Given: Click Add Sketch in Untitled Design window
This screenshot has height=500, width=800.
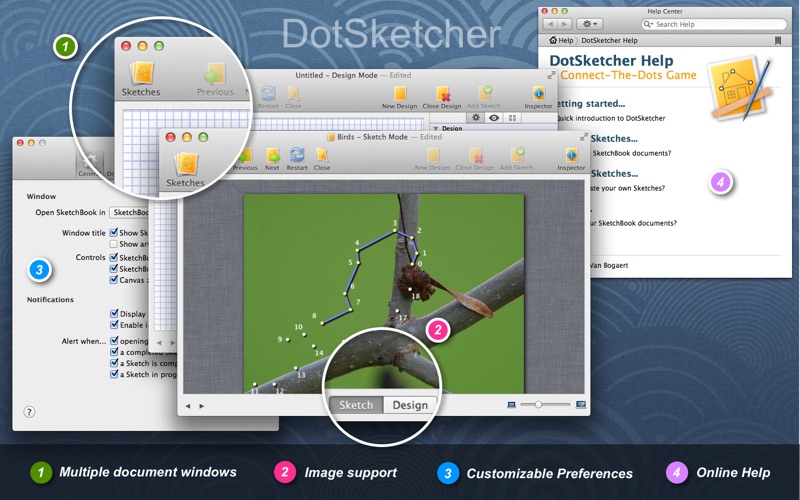Looking at the screenshot, I should (484, 97).
